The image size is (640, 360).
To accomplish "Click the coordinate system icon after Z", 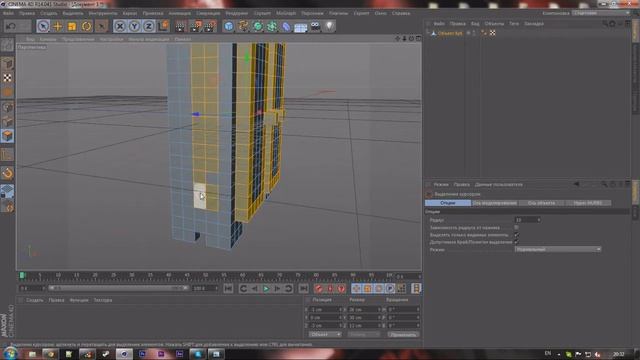I will 163,27.
